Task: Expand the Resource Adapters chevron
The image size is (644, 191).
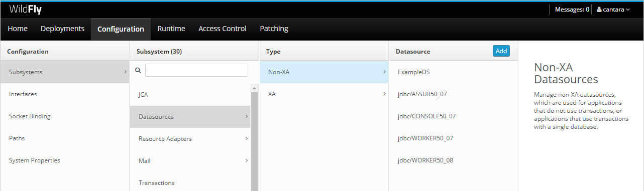Action: tap(247, 138)
